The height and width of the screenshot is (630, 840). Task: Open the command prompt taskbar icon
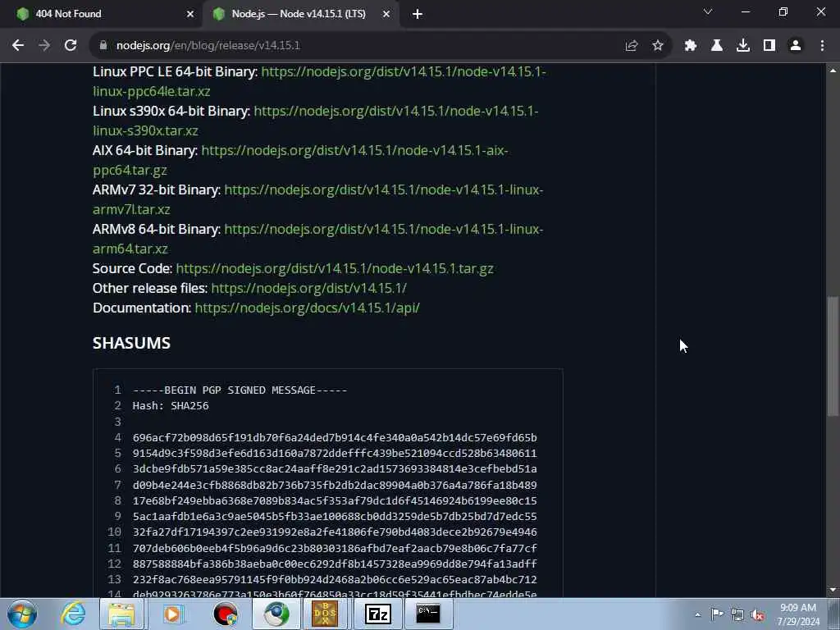click(x=428, y=614)
